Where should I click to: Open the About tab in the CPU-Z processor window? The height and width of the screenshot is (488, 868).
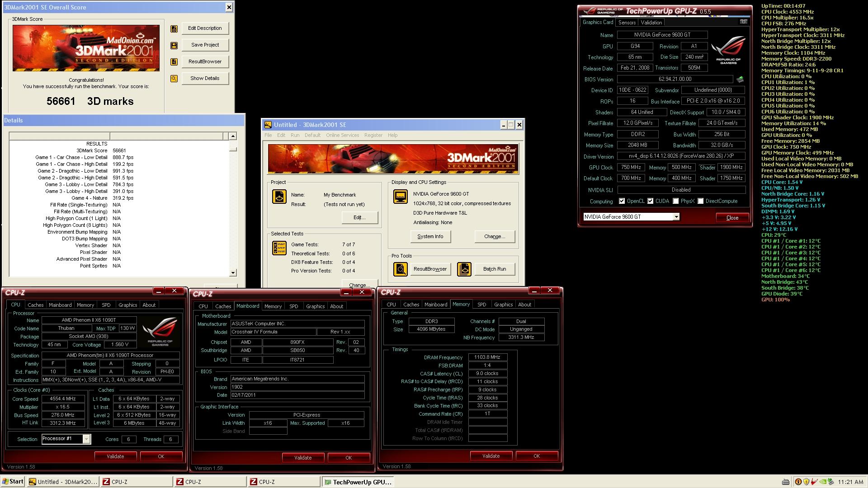[x=149, y=305]
